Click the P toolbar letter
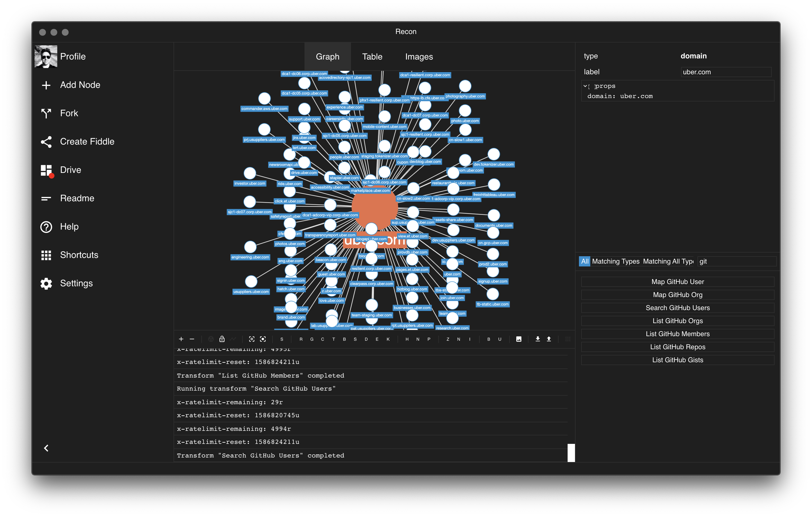 [x=429, y=339]
